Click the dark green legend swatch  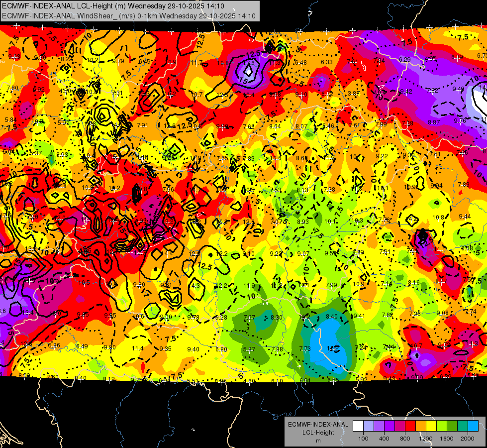point(452,426)
